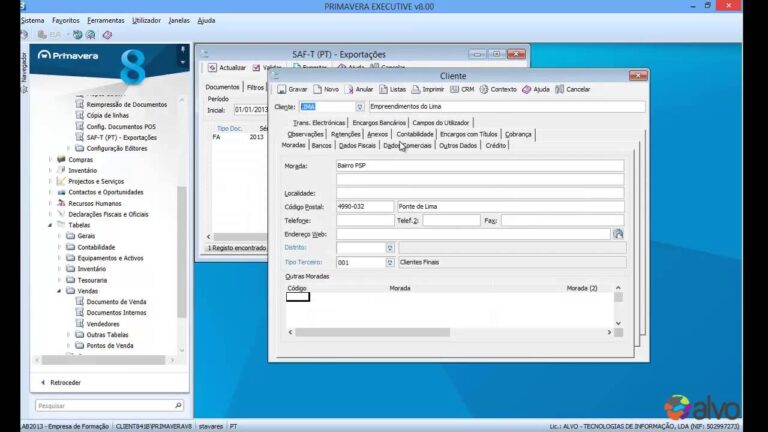Expand the Outras Tabelas folder

click(x=69, y=335)
